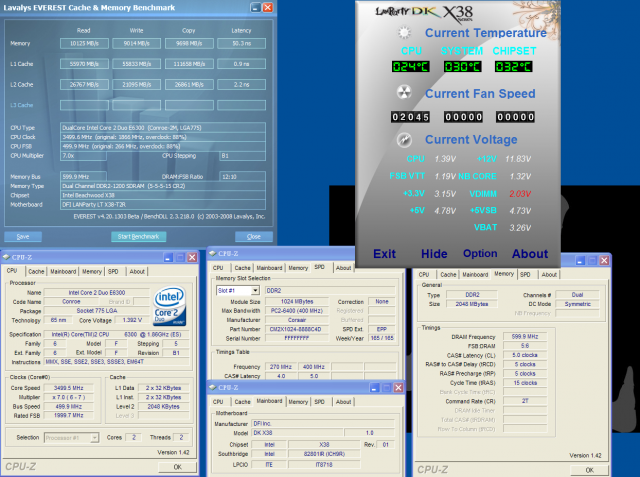640x477 pixels.
Task: Click the CPU temperature 024°C display
Action: point(410,67)
